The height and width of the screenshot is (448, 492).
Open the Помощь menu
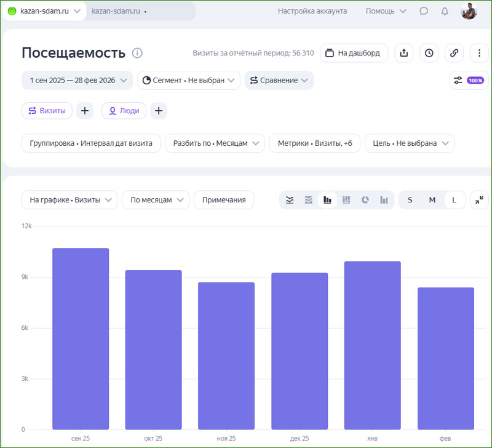point(386,11)
